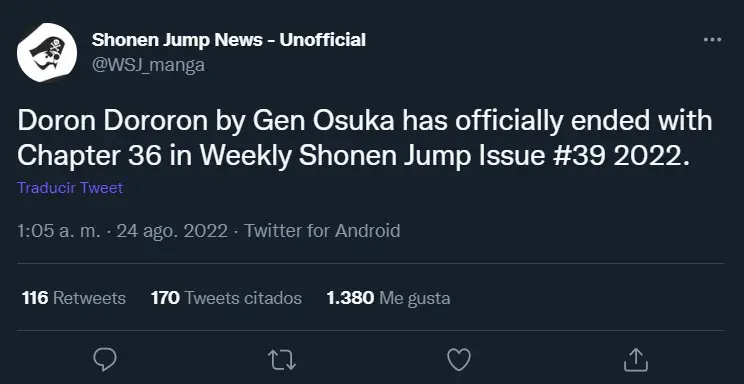Open the Twitter for Android source link
This screenshot has width=744, height=384.
322,231
